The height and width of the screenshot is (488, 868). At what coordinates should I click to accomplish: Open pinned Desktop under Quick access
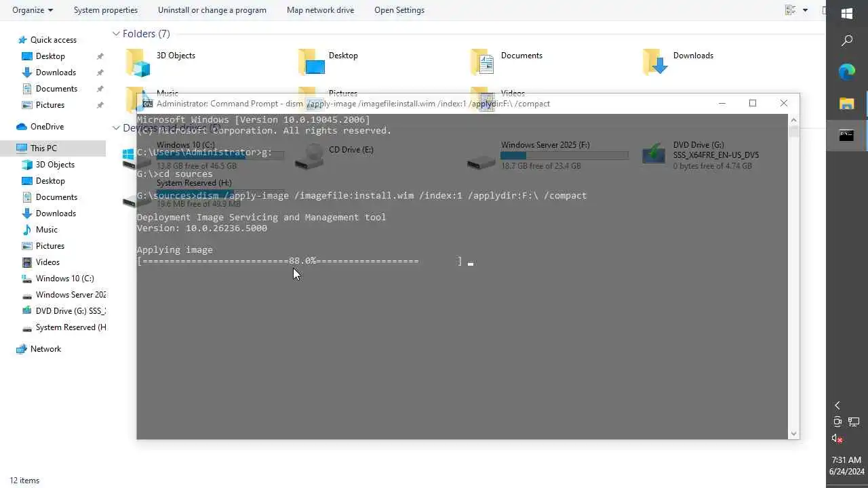50,56
